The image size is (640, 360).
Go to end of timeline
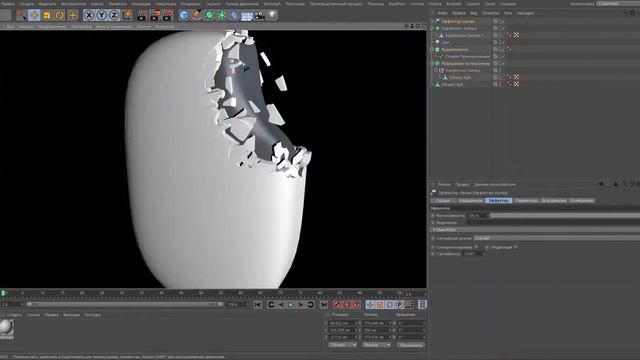click(324, 305)
